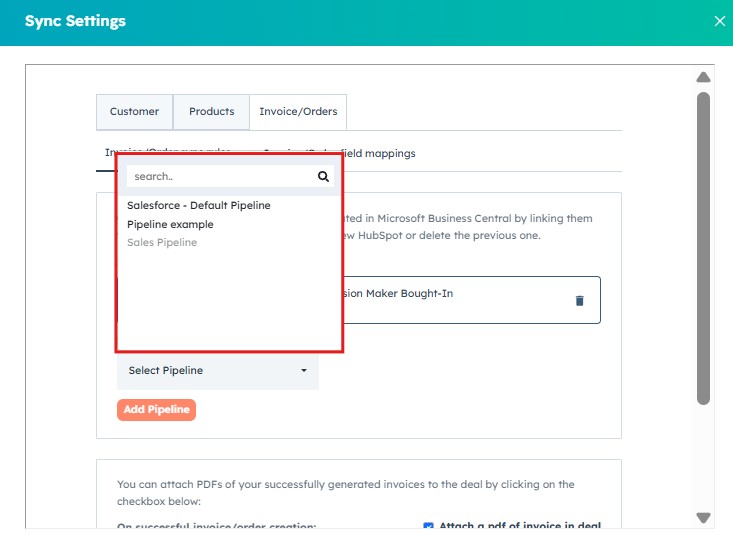733x555 pixels.
Task: Click the Add Pipeline button
Action: 156,410
